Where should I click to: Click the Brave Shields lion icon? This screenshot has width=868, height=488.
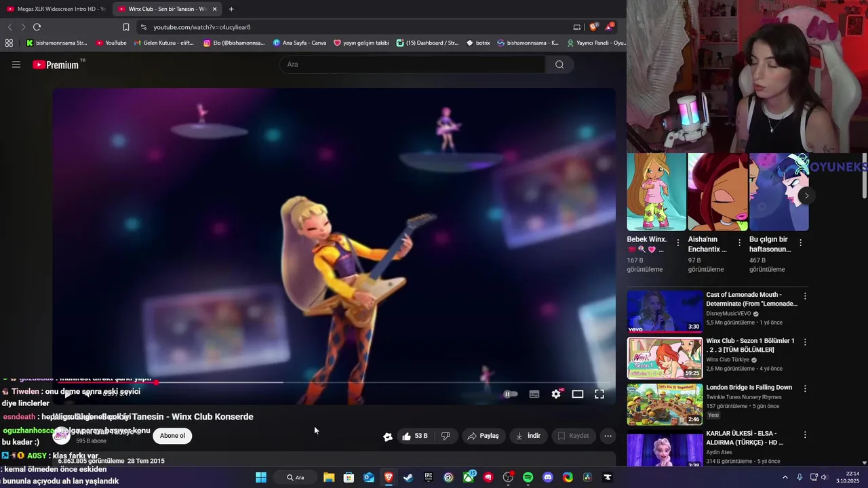(x=593, y=27)
